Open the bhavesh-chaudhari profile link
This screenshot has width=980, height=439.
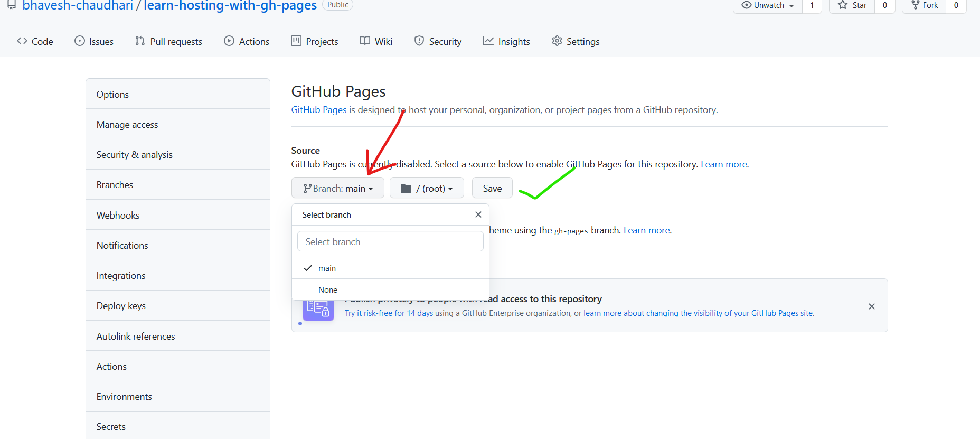point(78,5)
